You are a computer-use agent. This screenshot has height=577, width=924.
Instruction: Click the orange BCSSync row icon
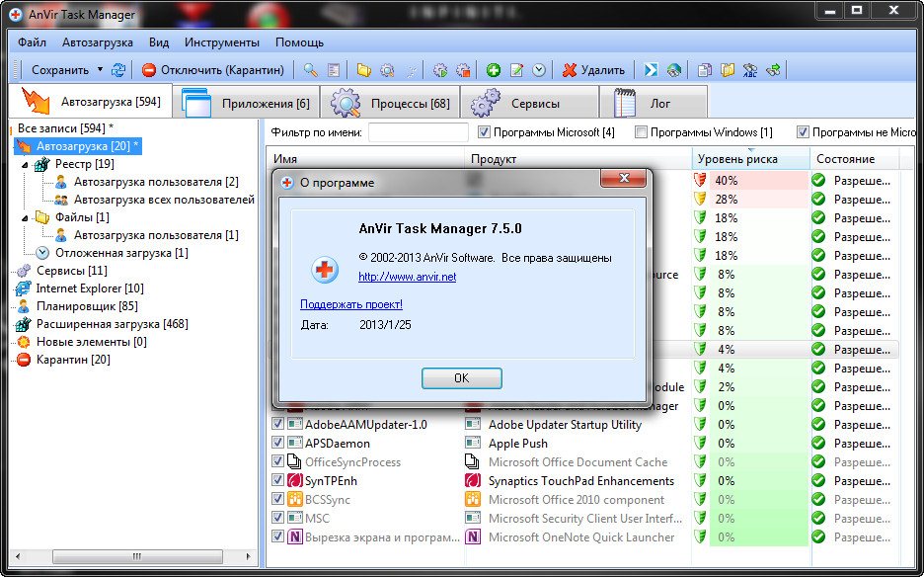tap(294, 500)
